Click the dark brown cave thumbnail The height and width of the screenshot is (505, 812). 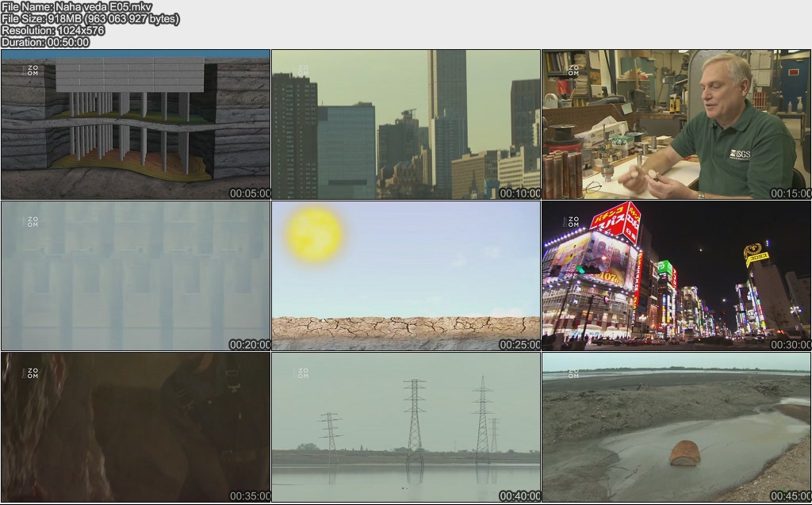click(136, 427)
